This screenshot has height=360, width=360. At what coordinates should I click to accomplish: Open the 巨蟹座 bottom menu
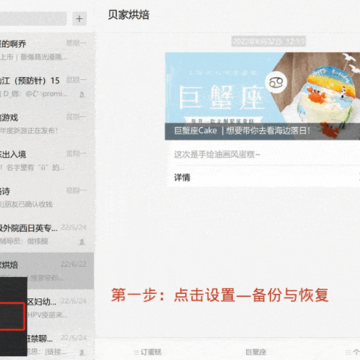tap(256, 352)
